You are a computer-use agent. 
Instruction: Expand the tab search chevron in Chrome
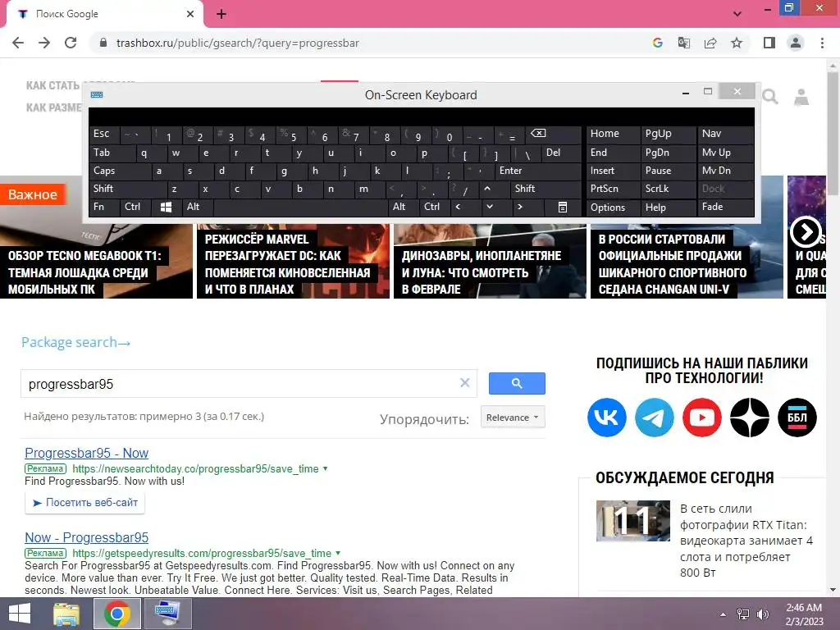[x=737, y=14]
